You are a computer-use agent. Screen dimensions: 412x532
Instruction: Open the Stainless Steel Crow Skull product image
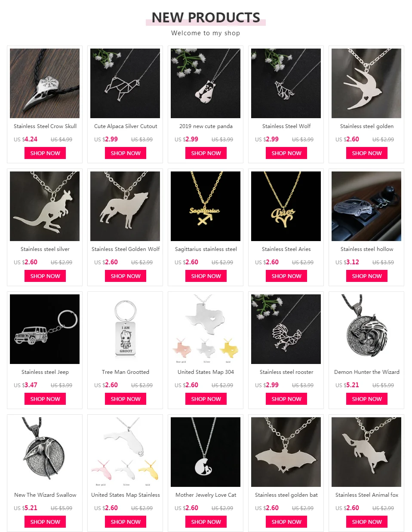tap(45, 83)
